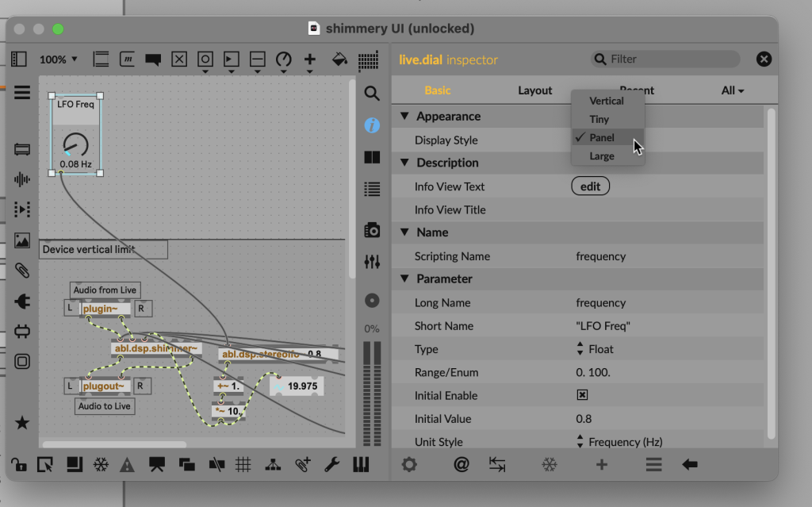Image resolution: width=812 pixels, height=507 pixels.
Task: Click the paperclip icon in left sidebar
Action: [x=22, y=271]
